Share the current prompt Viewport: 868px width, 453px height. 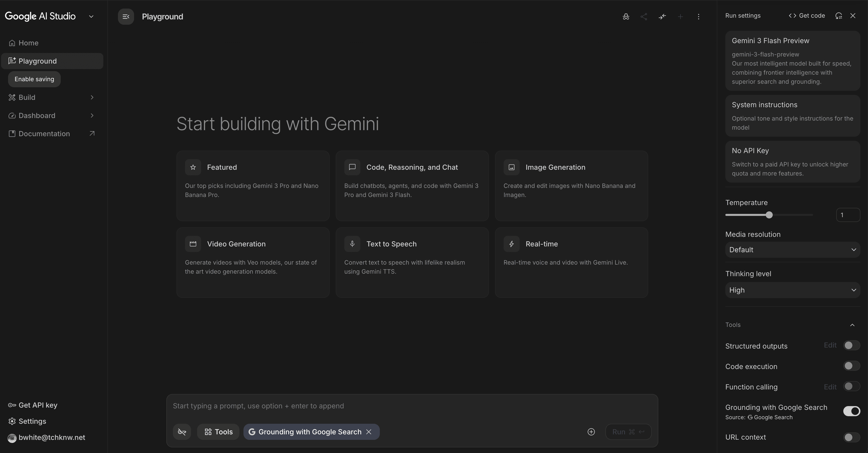pyautogui.click(x=644, y=16)
